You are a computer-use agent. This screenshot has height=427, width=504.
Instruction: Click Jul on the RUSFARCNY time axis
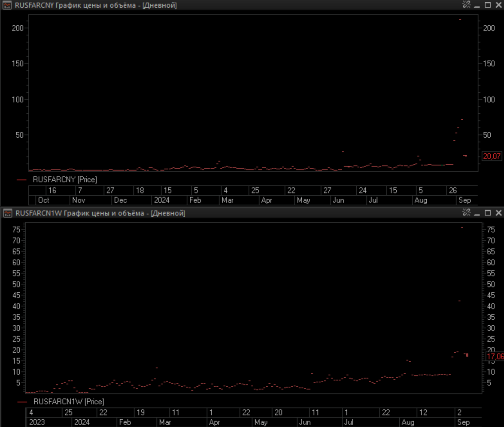[x=373, y=200]
